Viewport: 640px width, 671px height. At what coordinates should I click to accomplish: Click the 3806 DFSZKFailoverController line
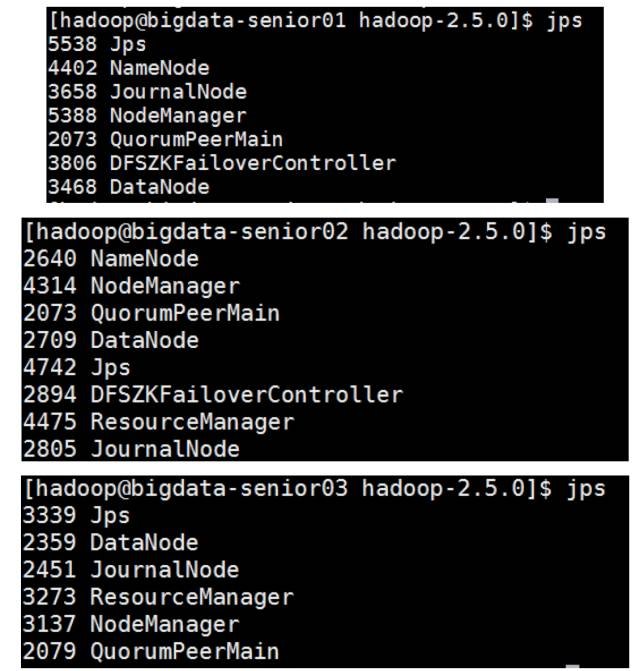[221, 163]
